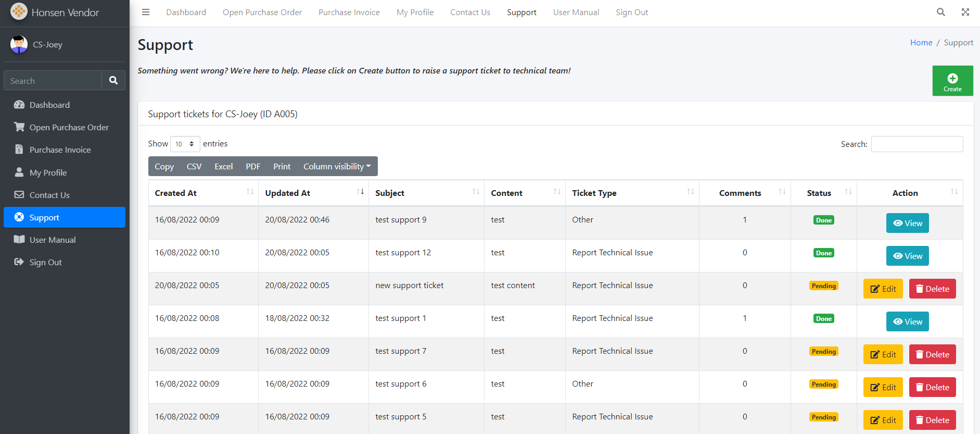Click the table Search input field
Viewport: 980px width, 434px height.
(917, 144)
